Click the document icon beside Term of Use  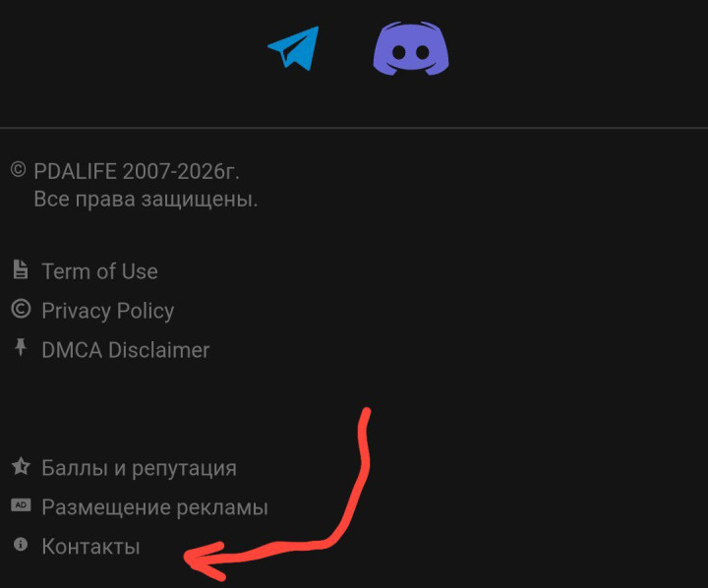pos(21,269)
